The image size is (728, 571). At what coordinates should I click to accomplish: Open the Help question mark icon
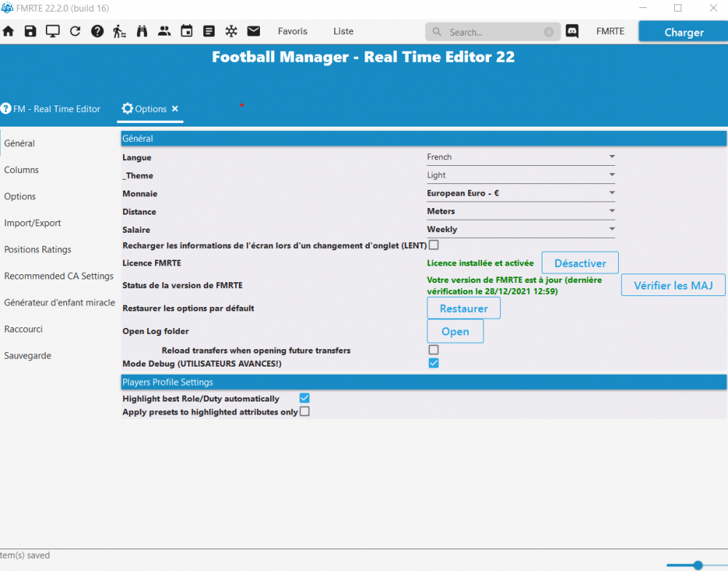[97, 31]
